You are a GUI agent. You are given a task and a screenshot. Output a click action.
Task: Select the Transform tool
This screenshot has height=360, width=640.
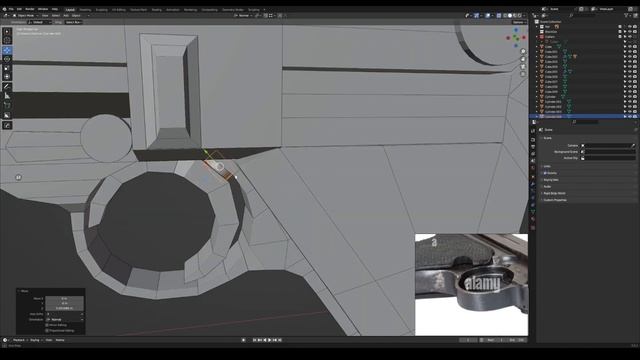7,76
